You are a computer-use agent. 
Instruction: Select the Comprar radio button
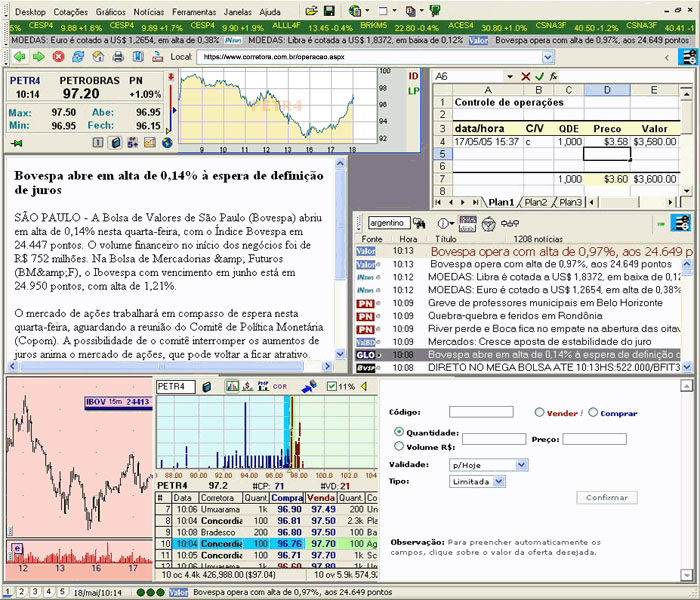coord(594,412)
